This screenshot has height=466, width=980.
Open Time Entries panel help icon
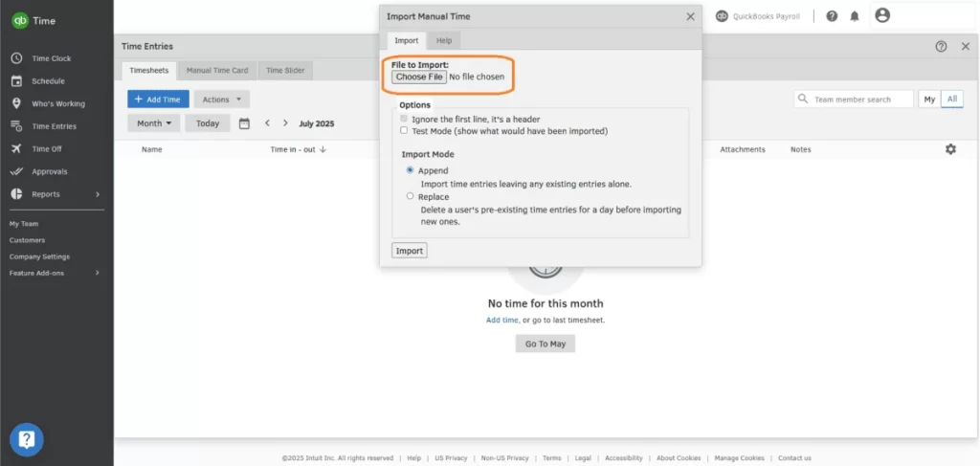tap(942, 46)
